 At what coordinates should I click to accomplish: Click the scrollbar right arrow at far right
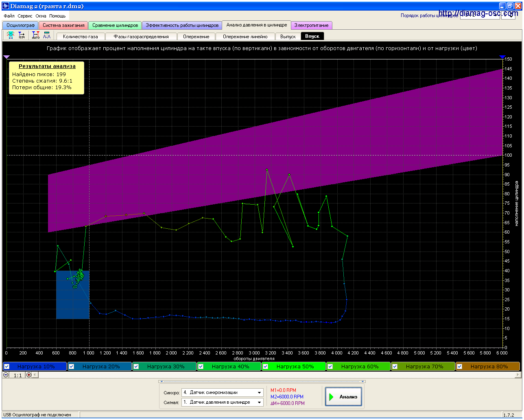coord(518,375)
